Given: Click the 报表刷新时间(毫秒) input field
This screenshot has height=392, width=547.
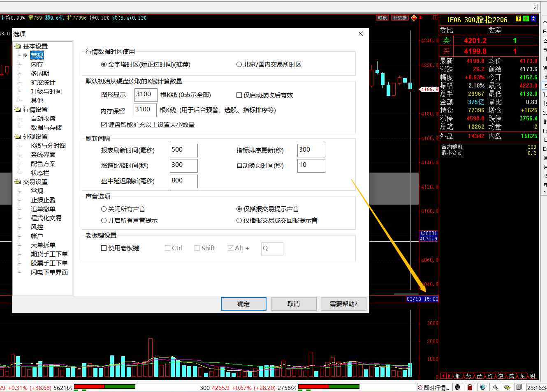Looking at the screenshot, I should coord(184,150).
